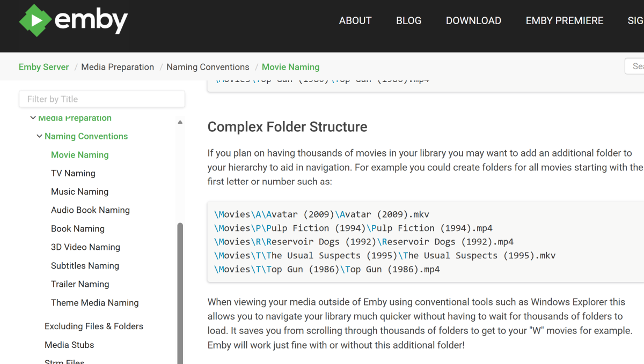Click the sidebar scroll up arrow
The width and height of the screenshot is (644, 364).
[180, 122]
